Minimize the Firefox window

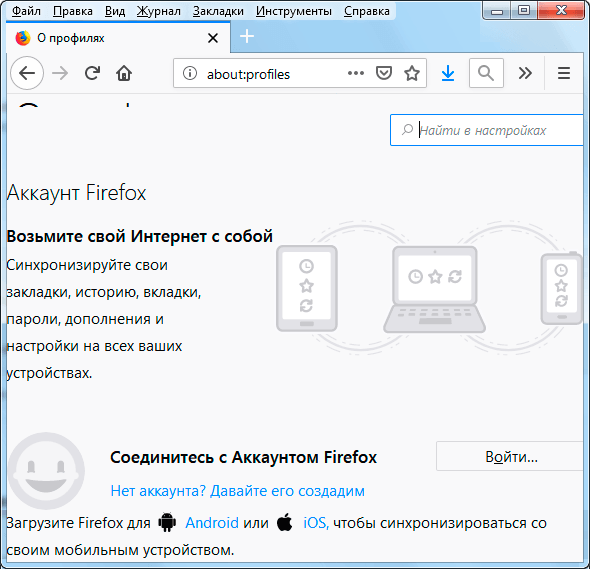pyautogui.click(x=497, y=11)
